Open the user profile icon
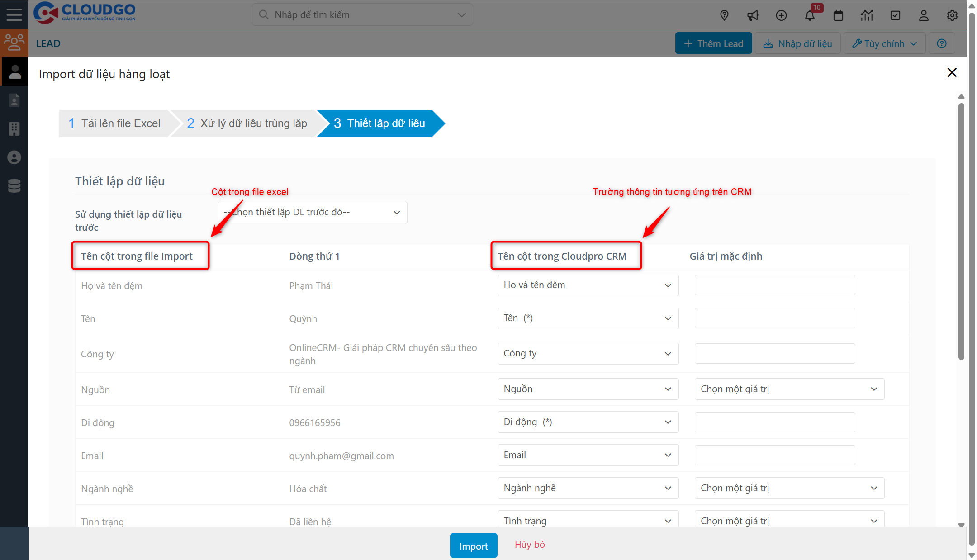 924,16
